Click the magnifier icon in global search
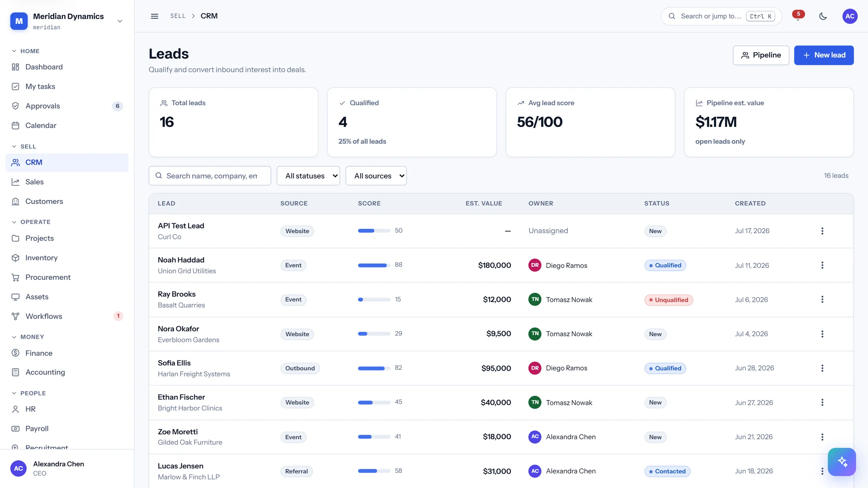868x488 pixels. point(672,16)
